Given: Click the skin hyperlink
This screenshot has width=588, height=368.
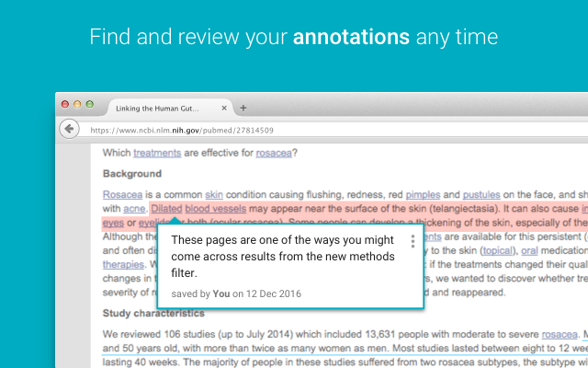Looking at the screenshot, I should tap(214, 194).
